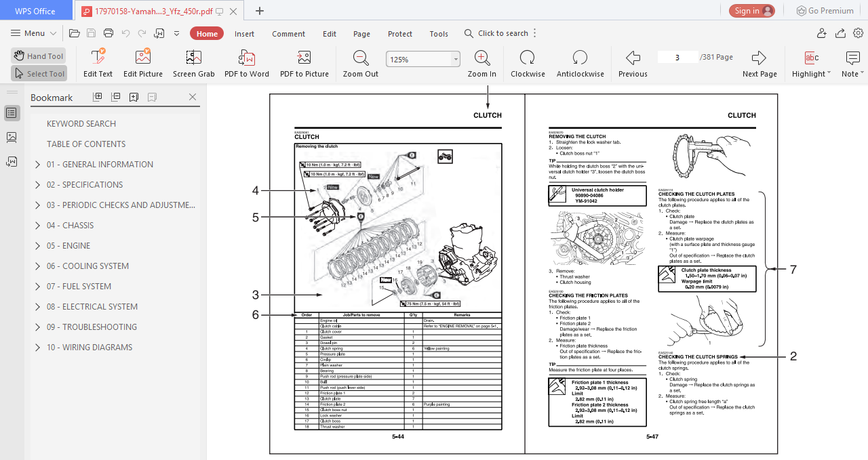The width and height of the screenshot is (868, 460).
Task: Click the Sign in button
Action: [x=751, y=11]
